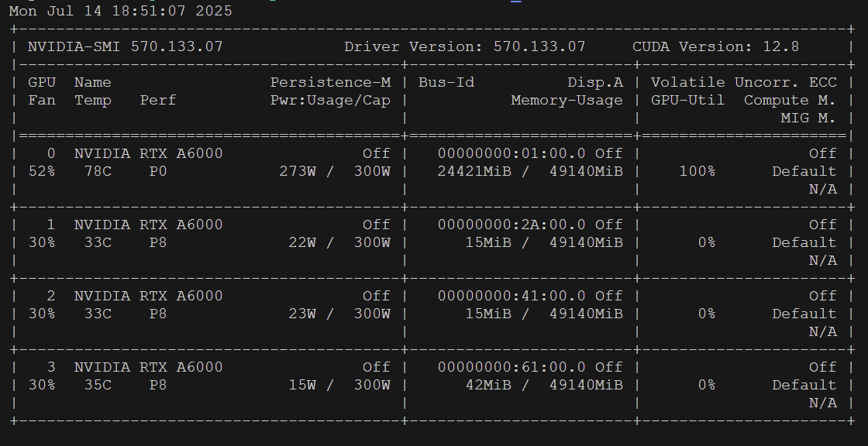Click bus id 00000000:01:00.0
The height and width of the screenshot is (446, 868).
pyautogui.click(x=511, y=153)
